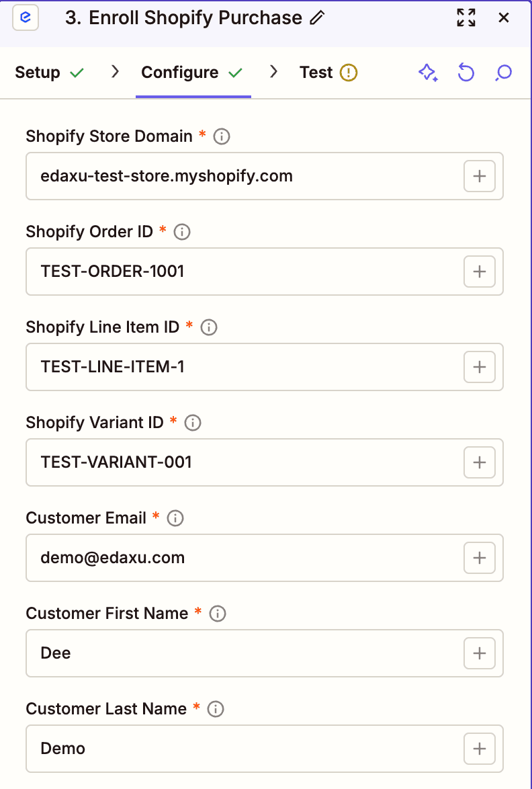Insert data with plus in Line Item ID field
This screenshot has height=789, width=532.
pos(480,368)
